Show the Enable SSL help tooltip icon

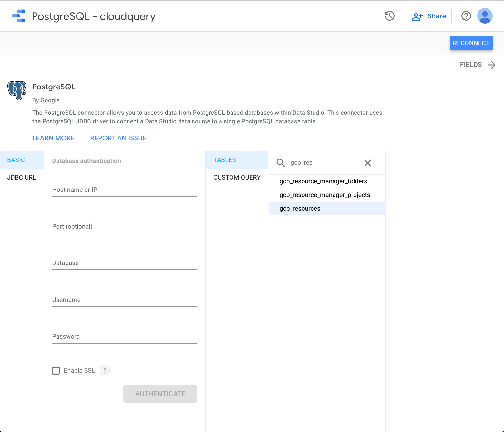105,370
